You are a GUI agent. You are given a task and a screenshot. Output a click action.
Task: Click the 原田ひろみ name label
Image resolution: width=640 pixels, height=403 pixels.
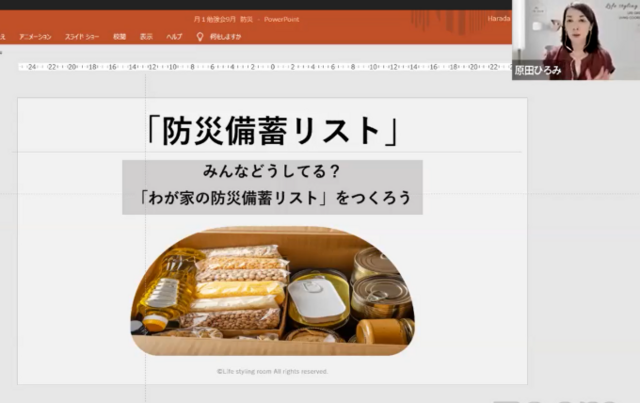(535, 71)
